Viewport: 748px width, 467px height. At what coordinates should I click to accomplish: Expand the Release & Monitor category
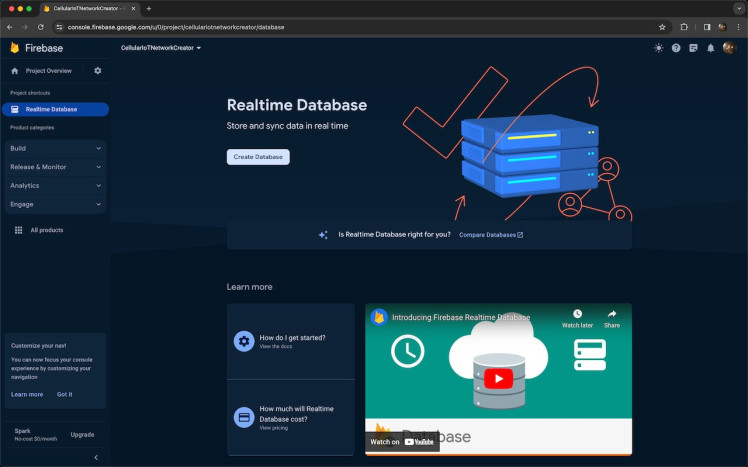pos(55,167)
